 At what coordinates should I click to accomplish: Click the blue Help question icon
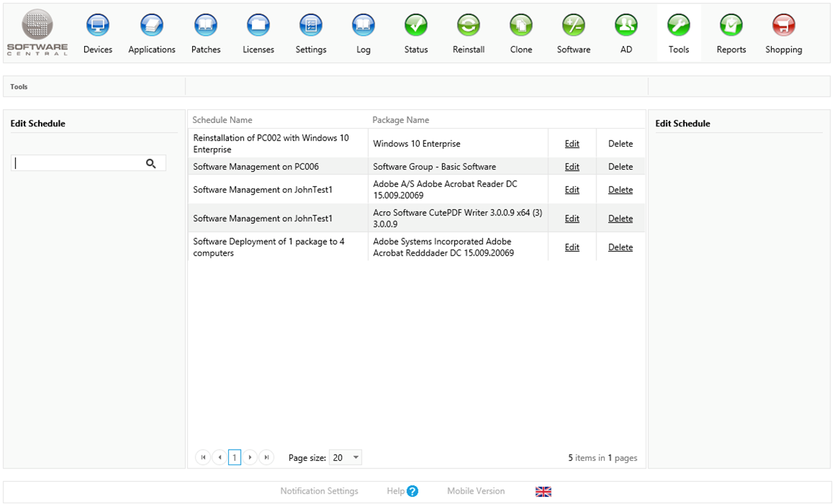(x=412, y=491)
